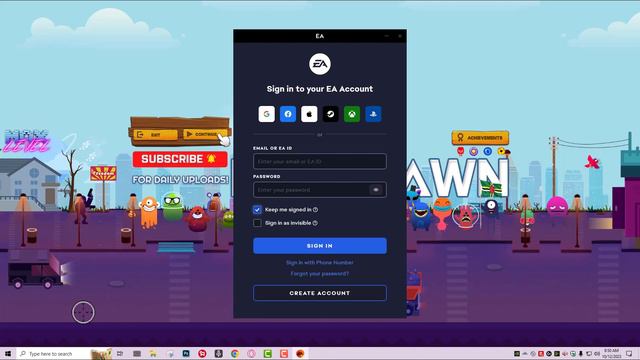Sign in with the Facebook icon
The width and height of the screenshot is (640, 360).
coord(288,114)
